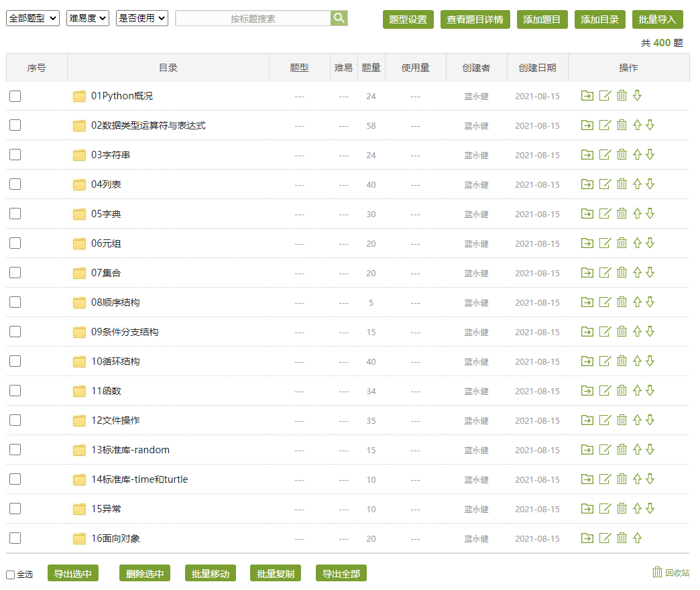Screen dimensions: 700x590
Task: Open the 14标准库-time和turtle directory
Action: pyautogui.click(x=139, y=479)
